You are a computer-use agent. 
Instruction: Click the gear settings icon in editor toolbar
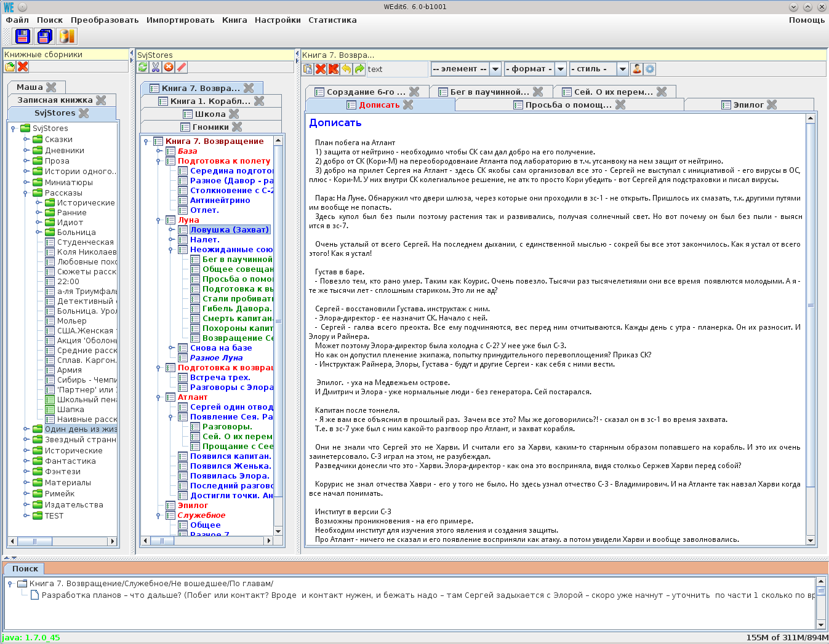pyautogui.click(x=650, y=69)
